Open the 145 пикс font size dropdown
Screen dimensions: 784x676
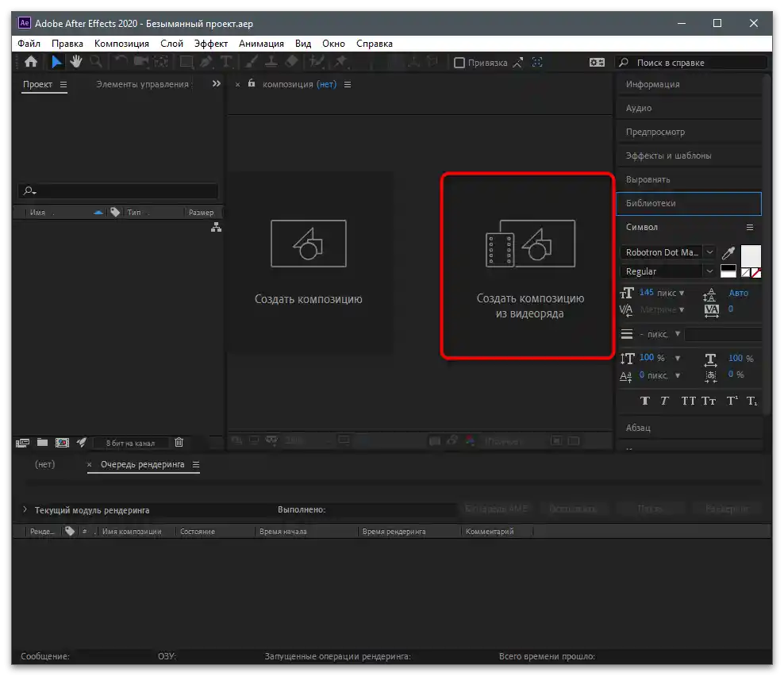[x=682, y=293]
